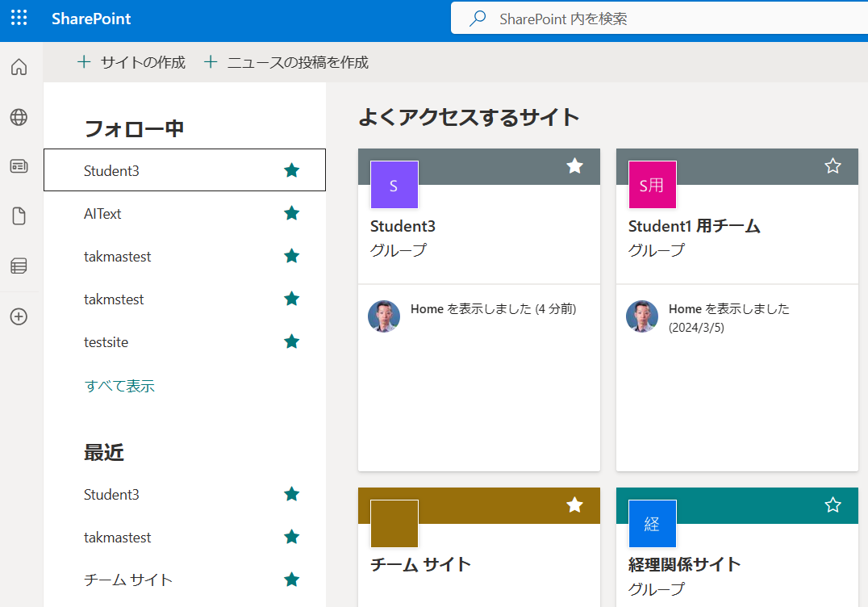Click the SharePoint 内を検索 search box

tap(659, 19)
